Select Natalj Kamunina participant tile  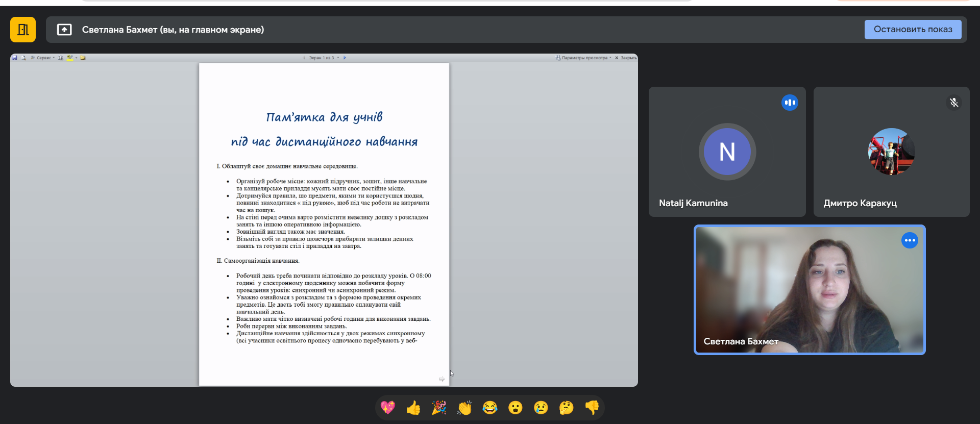(727, 152)
